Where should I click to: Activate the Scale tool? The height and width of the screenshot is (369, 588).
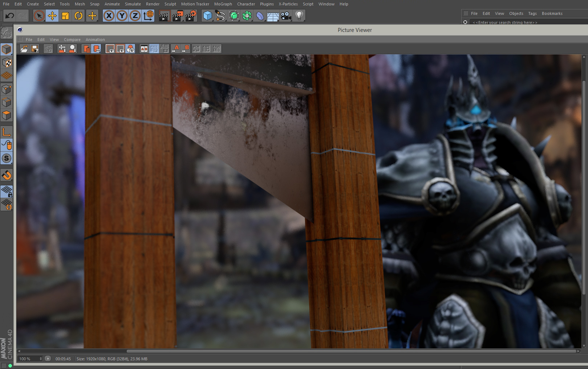[x=65, y=16]
